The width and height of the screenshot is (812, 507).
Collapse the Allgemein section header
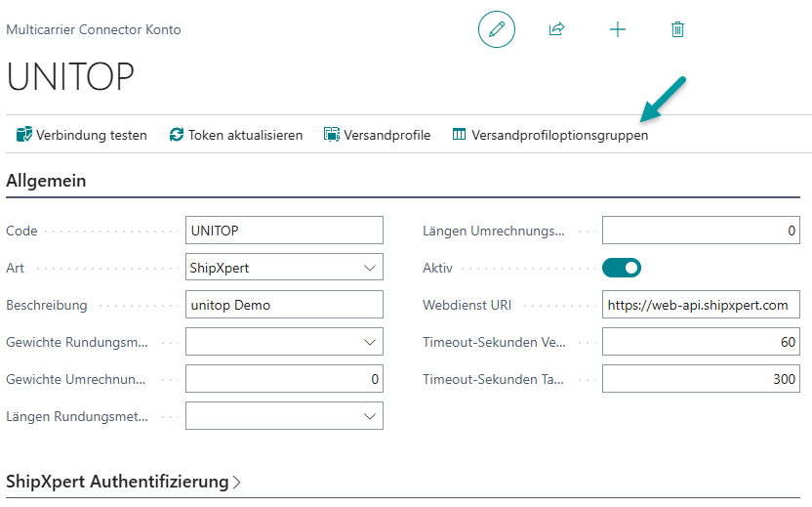click(x=46, y=181)
